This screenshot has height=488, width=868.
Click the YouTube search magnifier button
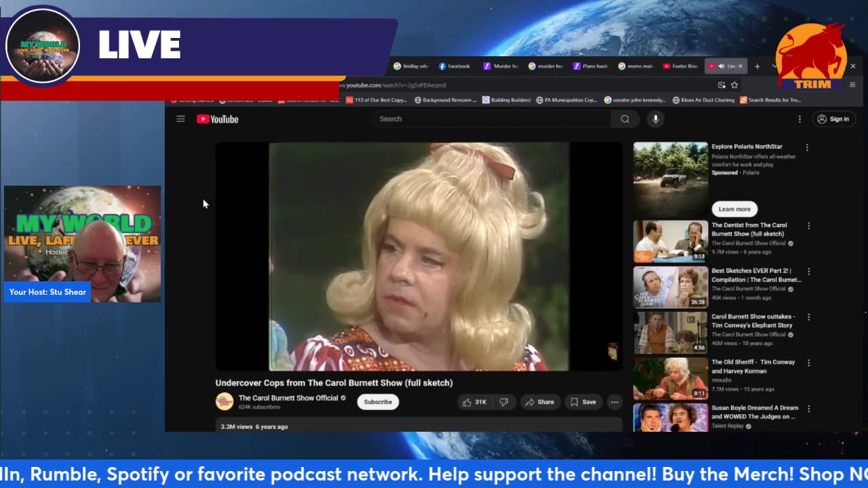(625, 119)
